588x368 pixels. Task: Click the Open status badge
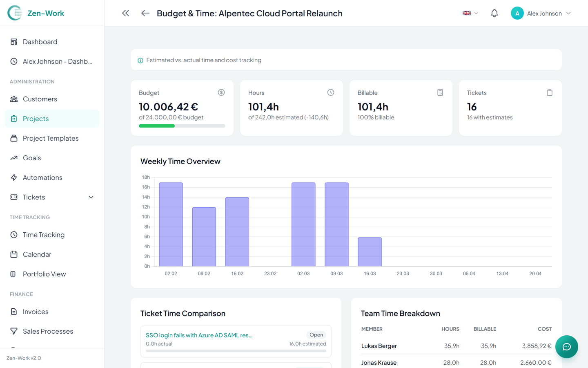[316, 334]
